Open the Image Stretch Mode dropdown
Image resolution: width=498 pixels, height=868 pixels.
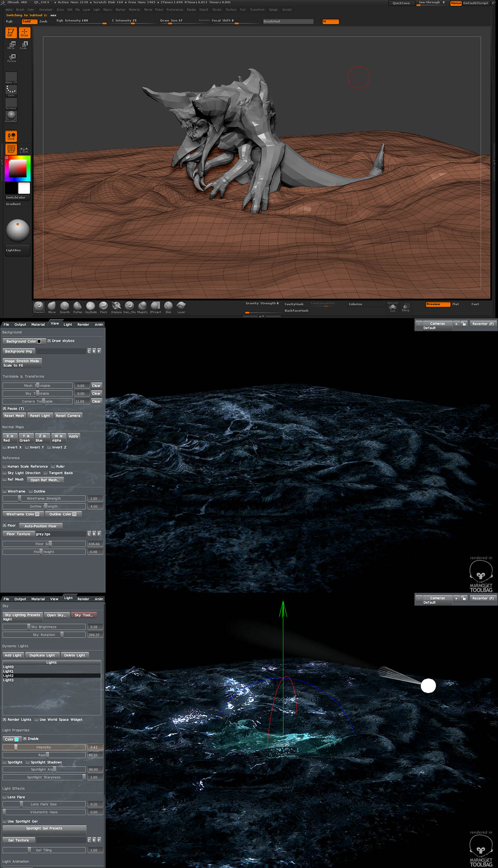click(22, 363)
